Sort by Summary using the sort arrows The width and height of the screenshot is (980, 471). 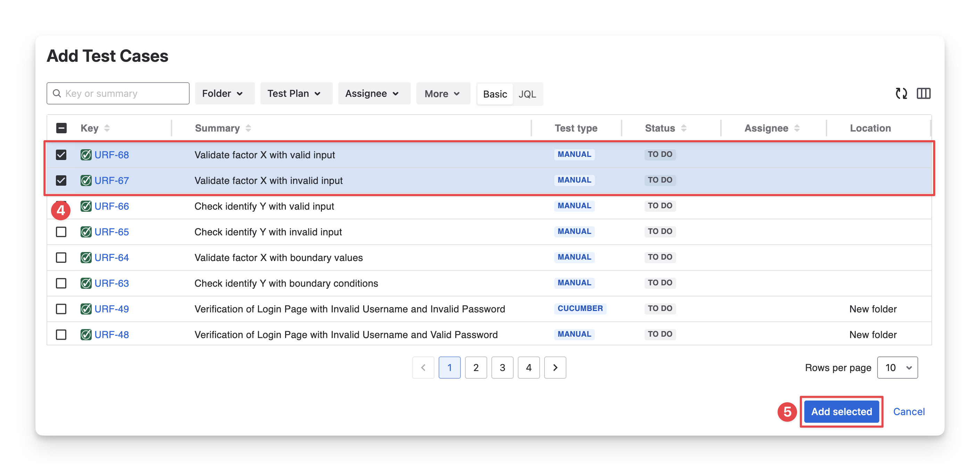(x=248, y=128)
